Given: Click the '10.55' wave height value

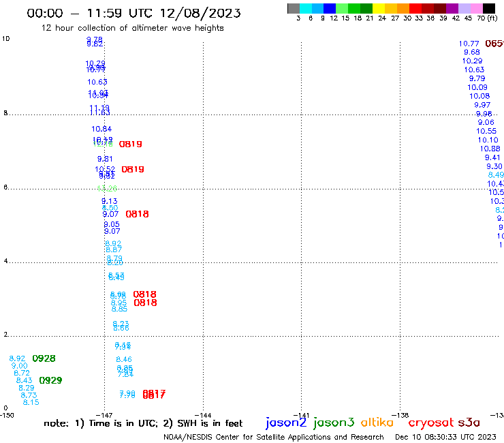Looking at the screenshot, I should (x=486, y=132).
